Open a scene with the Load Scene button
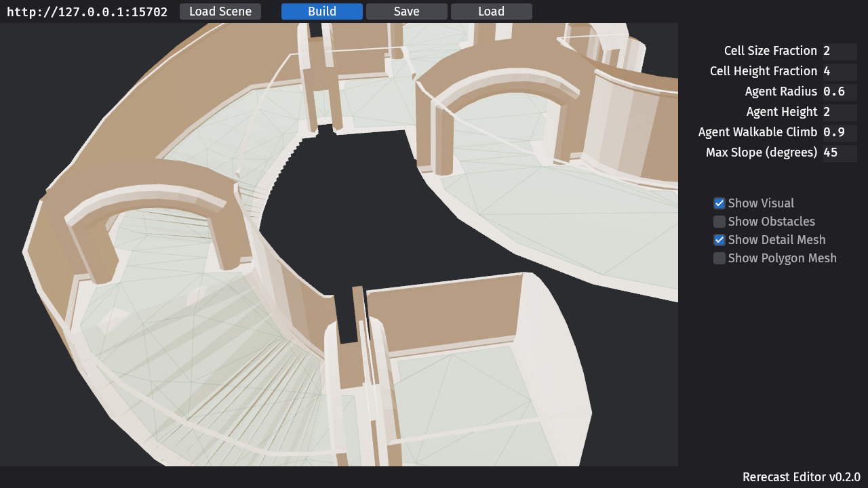This screenshot has width=868, height=488. click(x=220, y=11)
